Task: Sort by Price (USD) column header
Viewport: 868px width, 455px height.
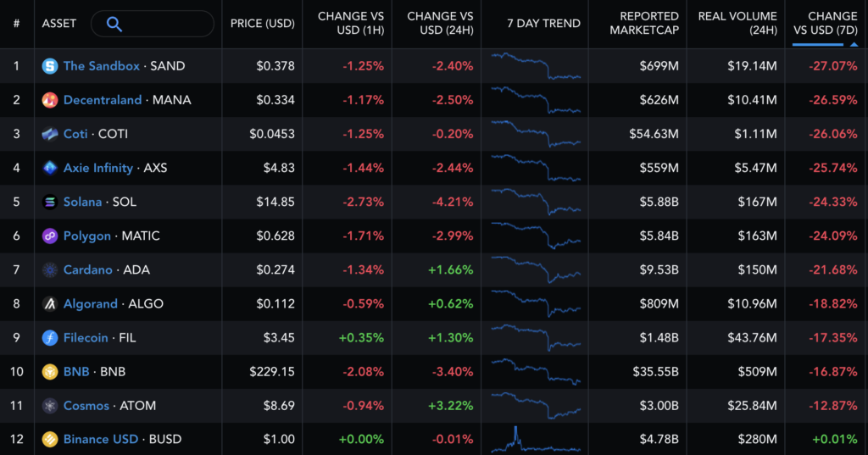Action: [263, 24]
